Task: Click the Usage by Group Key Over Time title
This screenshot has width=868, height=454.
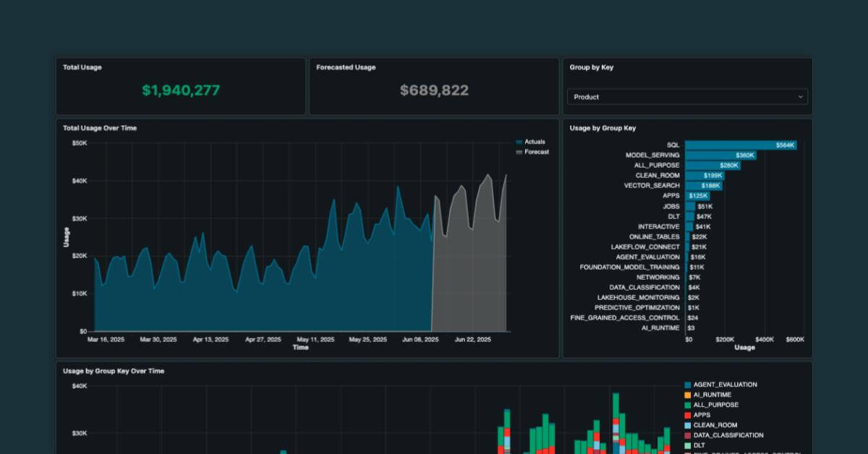Action: point(114,371)
